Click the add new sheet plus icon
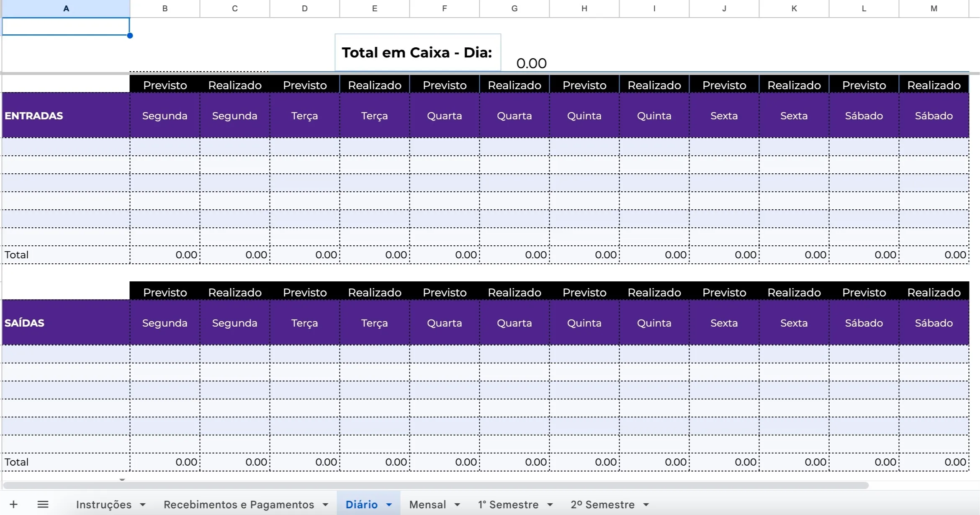The image size is (980, 515). coord(13,504)
